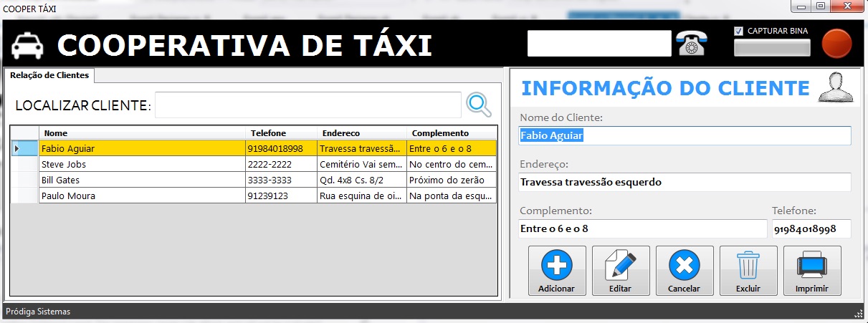Click the Telefone field in client info
This screenshot has width=868, height=323.
pyautogui.click(x=811, y=228)
